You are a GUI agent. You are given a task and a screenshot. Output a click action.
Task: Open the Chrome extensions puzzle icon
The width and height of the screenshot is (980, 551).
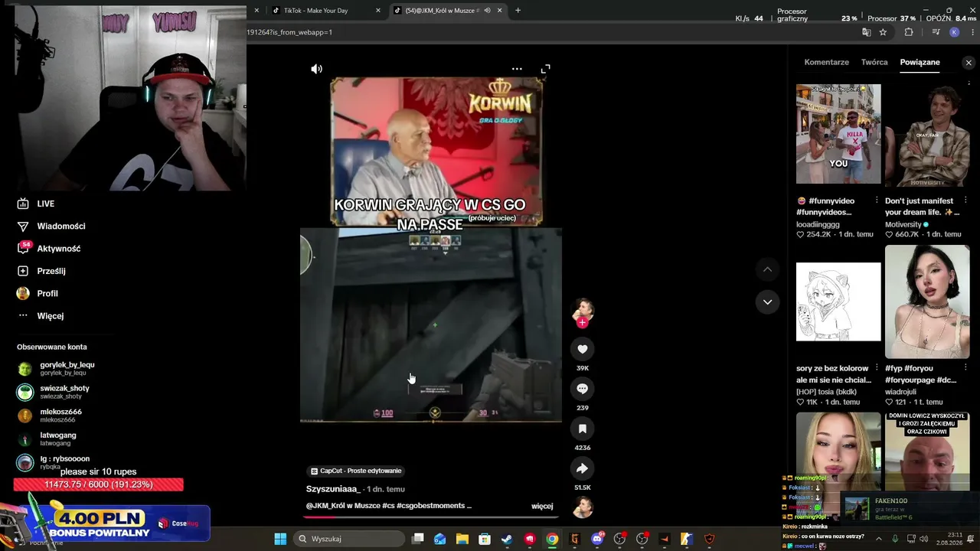coord(909,32)
